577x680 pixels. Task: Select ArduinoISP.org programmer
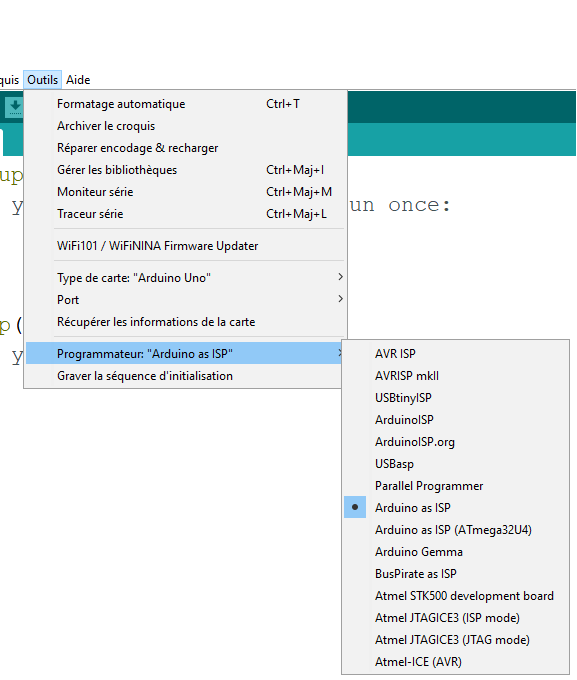(456, 442)
